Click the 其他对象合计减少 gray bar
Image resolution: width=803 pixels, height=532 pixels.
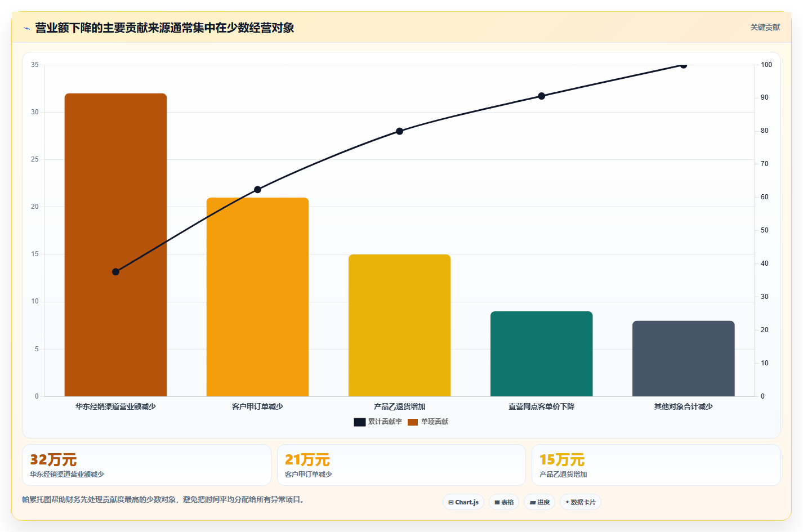(x=683, y=359)
